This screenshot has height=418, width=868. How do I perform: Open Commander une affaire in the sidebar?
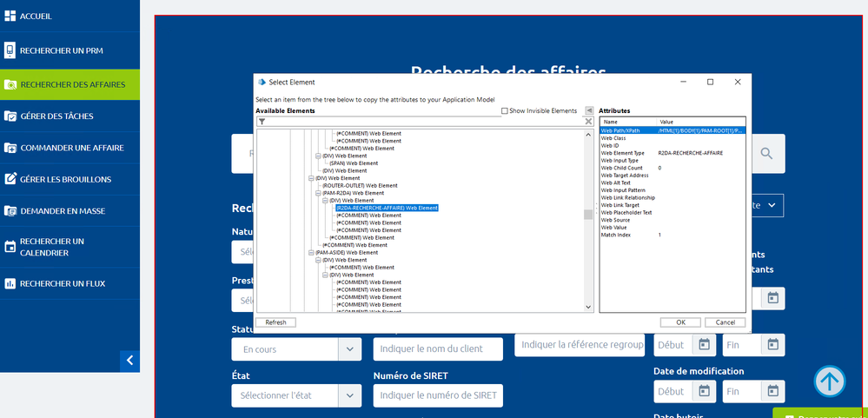pos(70,148)
